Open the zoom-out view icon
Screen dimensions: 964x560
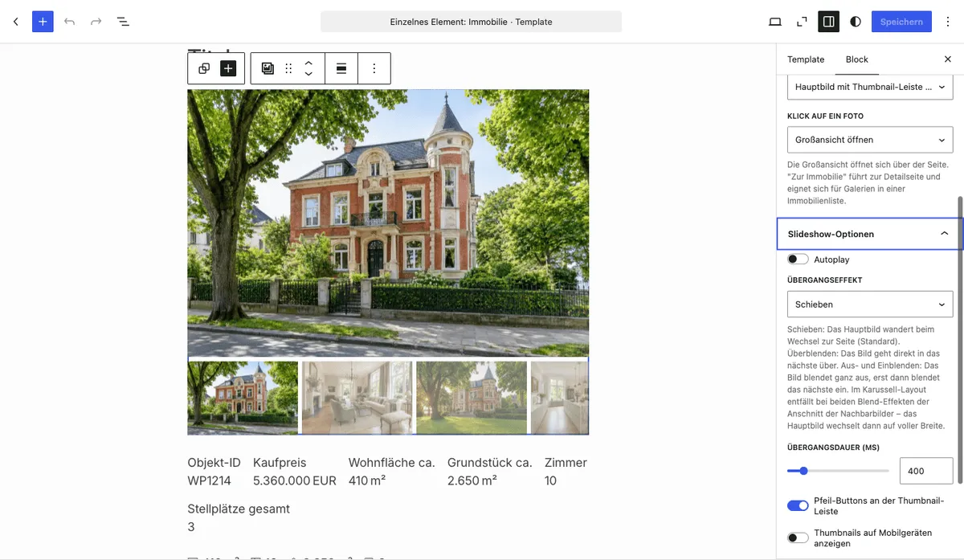coord(802,22)
